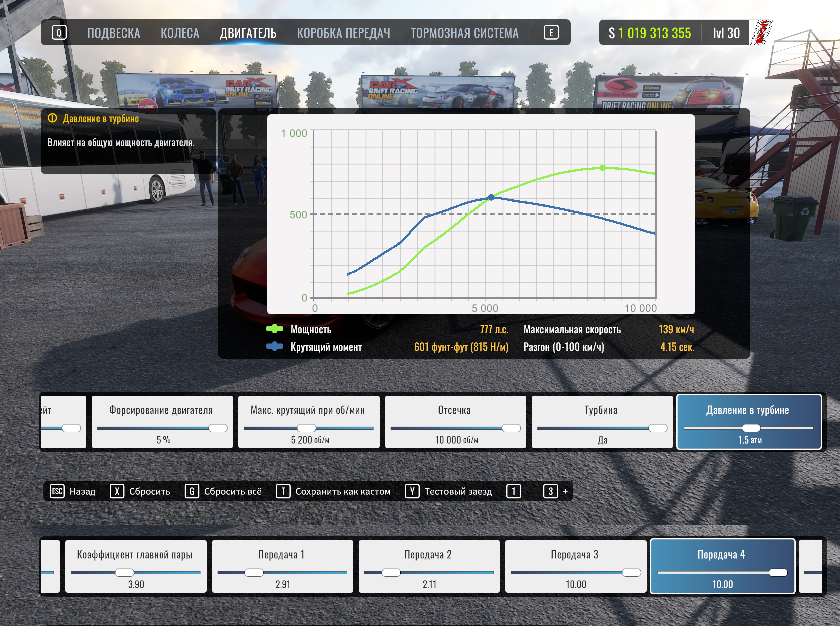Image resolution: width=840 pixels, height=626 pixels.
Task: Open the Коробка передач tab
Action: point(344,33)
